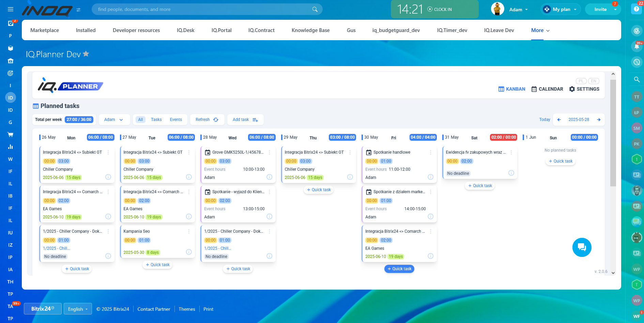Click the search magnifier in search bar

[315, 9]
